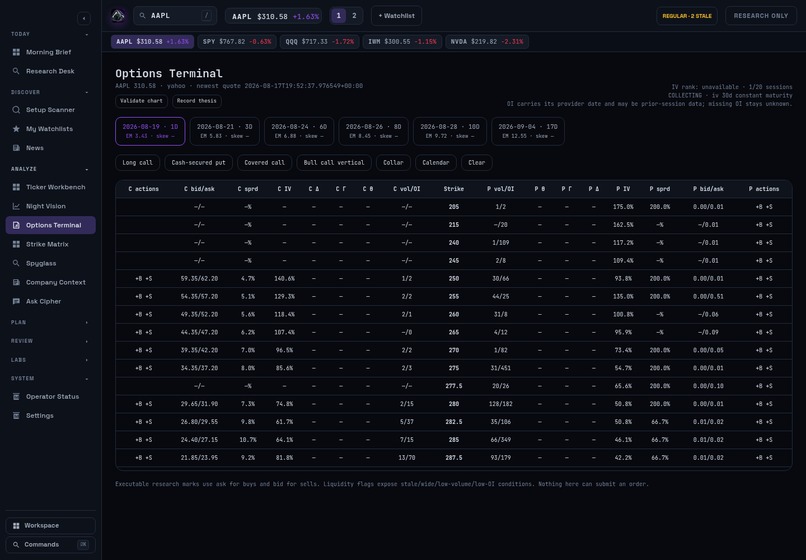806x560 pixels.
Task: Switch to workspace pane 2
Action: (354, 16)
